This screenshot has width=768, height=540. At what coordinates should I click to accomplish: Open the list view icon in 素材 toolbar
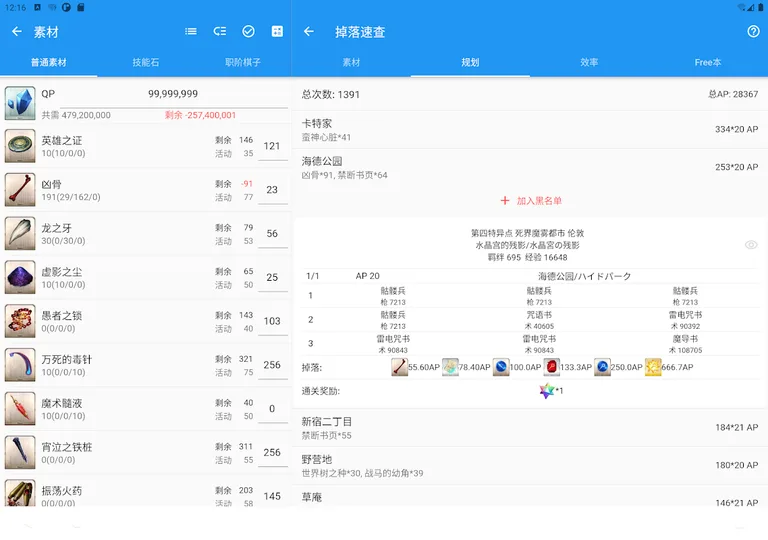pos(191,32)
